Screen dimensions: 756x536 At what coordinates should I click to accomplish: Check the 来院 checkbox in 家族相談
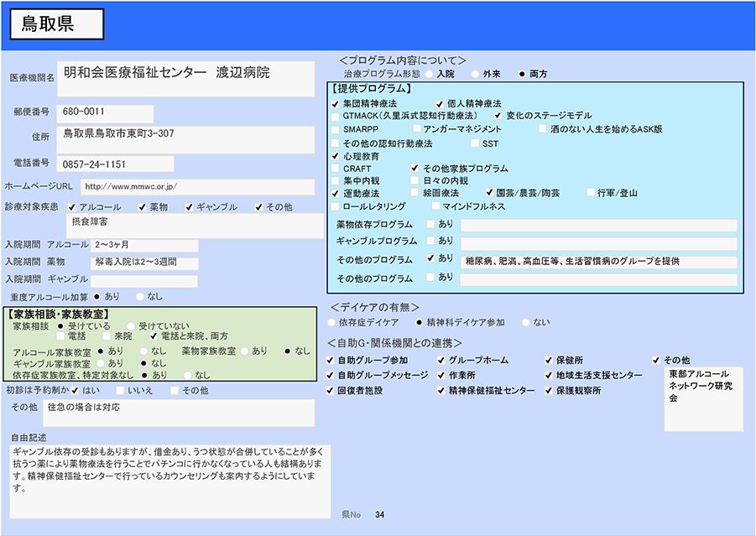pos(107,336)
